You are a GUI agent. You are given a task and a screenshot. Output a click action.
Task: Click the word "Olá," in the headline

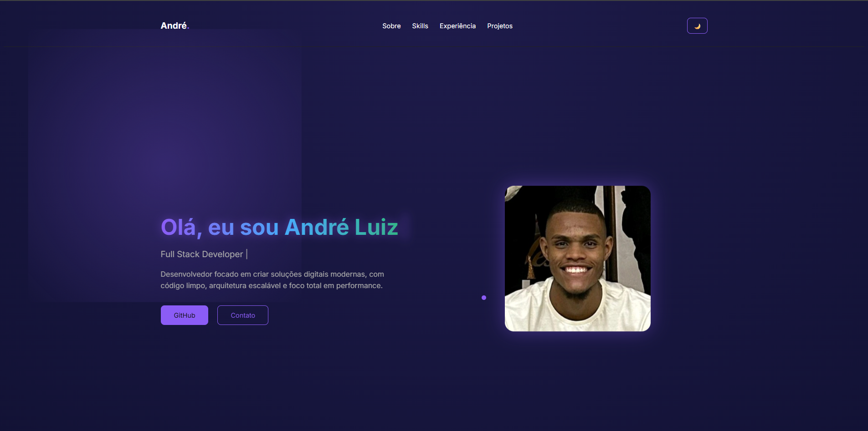(181, 228)
